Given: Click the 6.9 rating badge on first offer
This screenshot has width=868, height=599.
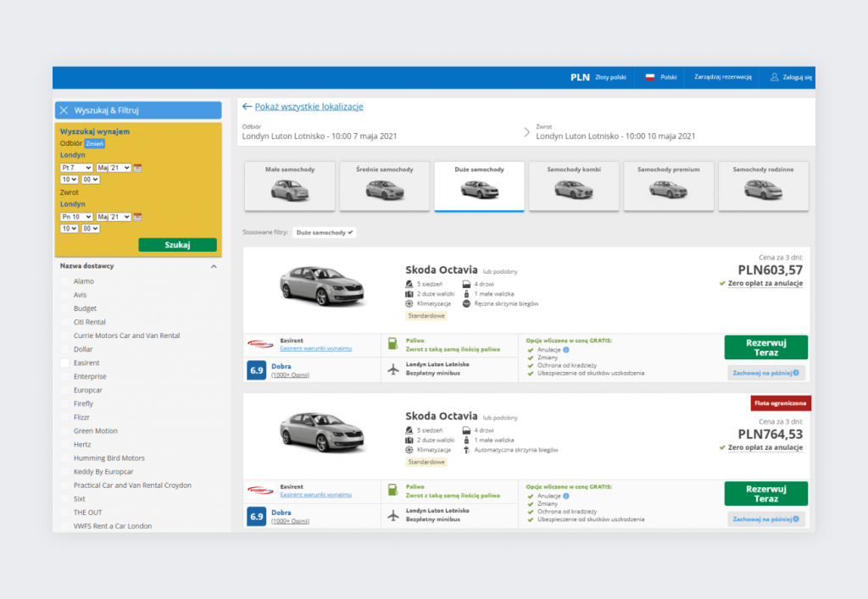Looking at the screenshot, I should [256, 370].
